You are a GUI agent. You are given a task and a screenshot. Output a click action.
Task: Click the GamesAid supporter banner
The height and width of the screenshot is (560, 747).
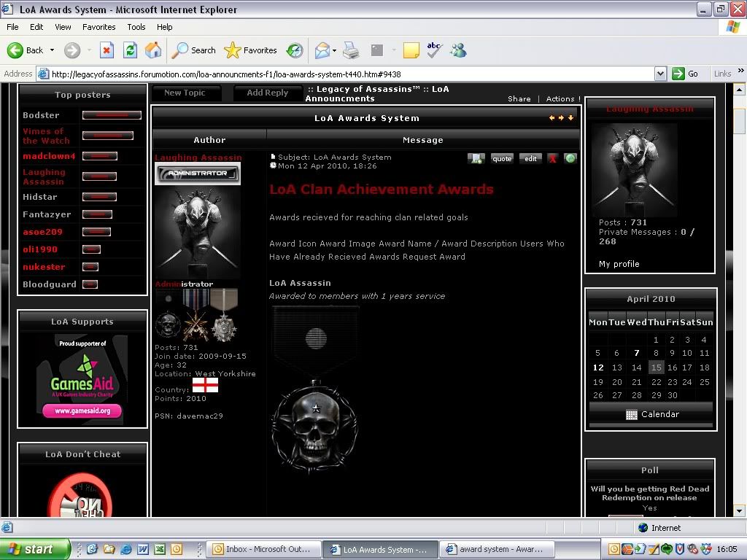coord(82,379)
